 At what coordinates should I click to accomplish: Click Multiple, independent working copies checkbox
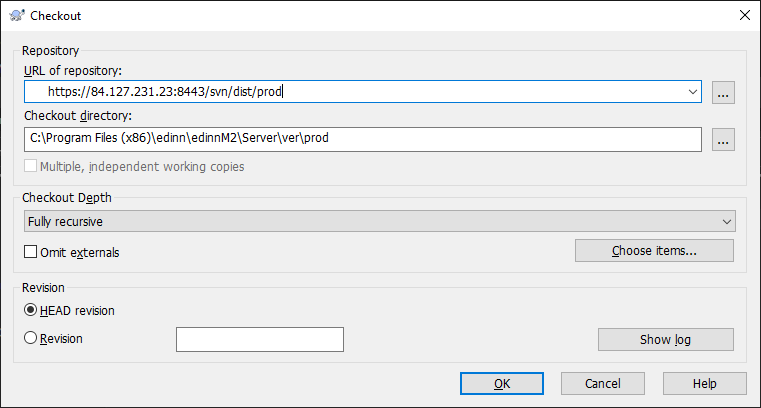[31, 166]
